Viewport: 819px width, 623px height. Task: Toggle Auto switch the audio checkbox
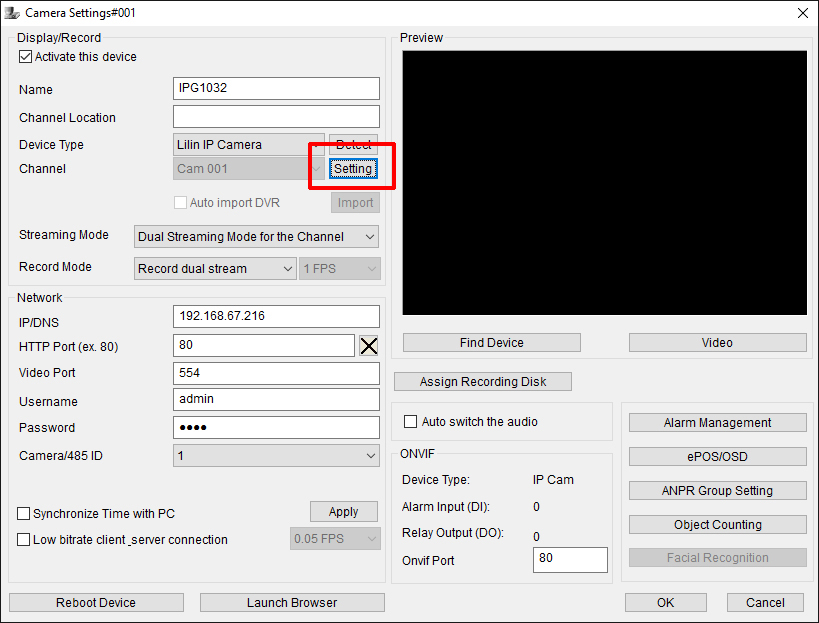[x=410, y=422]
